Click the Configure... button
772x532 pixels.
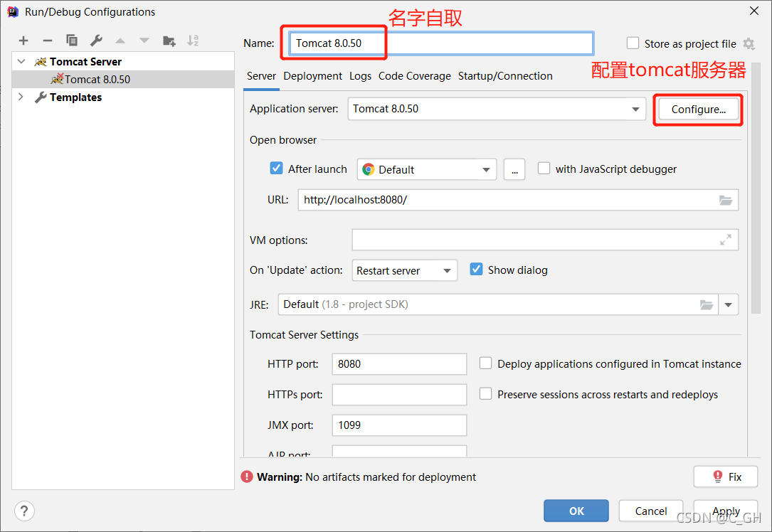(x=698, y=110)
